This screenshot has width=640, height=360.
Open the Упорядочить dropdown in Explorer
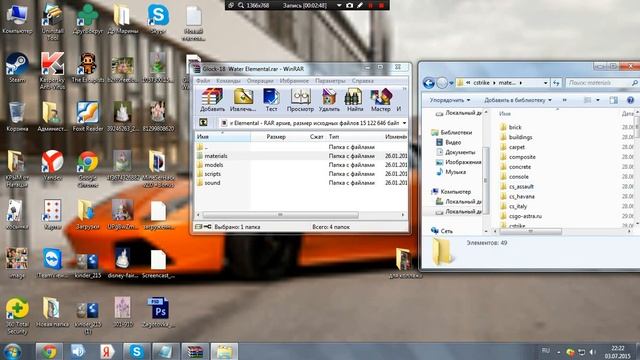click(449, 100)
